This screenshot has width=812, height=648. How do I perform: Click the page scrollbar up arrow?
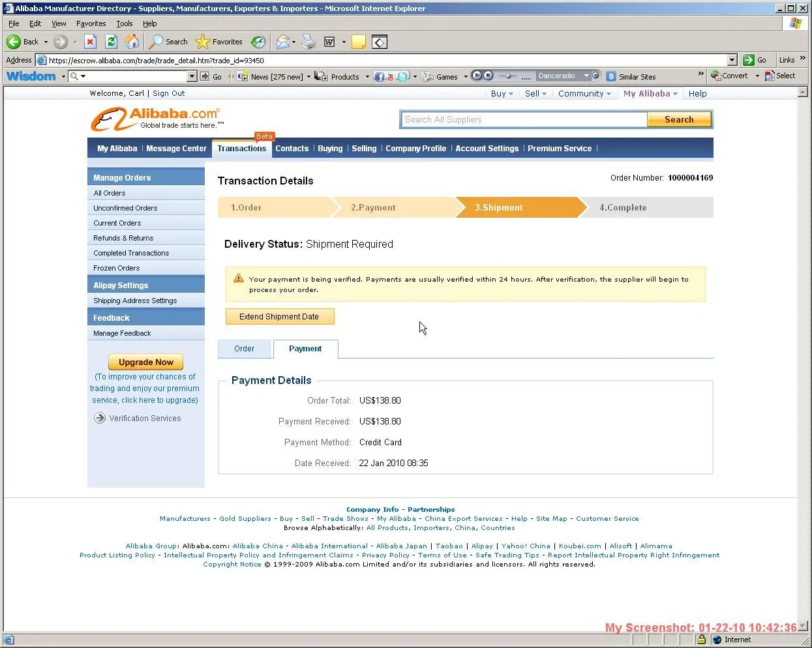click(x=803, y=92)
